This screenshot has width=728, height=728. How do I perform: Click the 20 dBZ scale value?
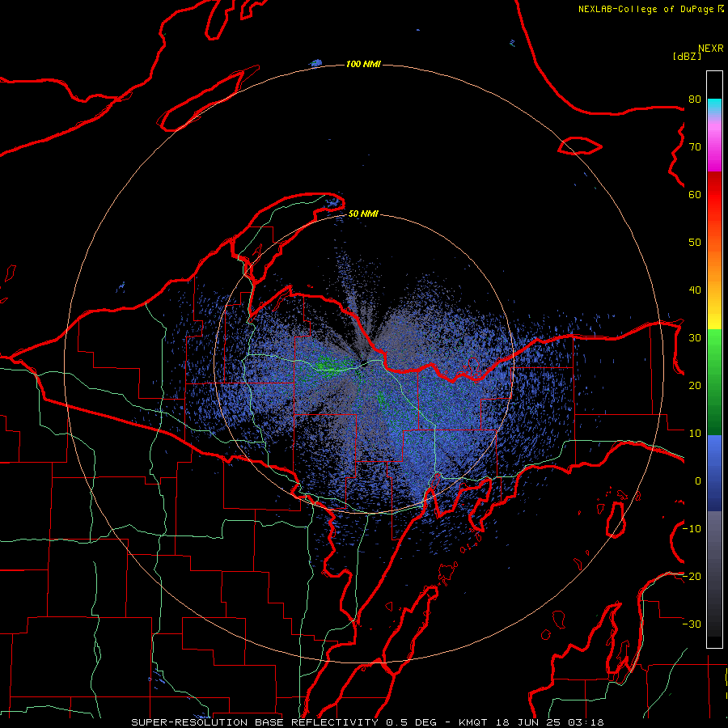click(x=695, y=385)
